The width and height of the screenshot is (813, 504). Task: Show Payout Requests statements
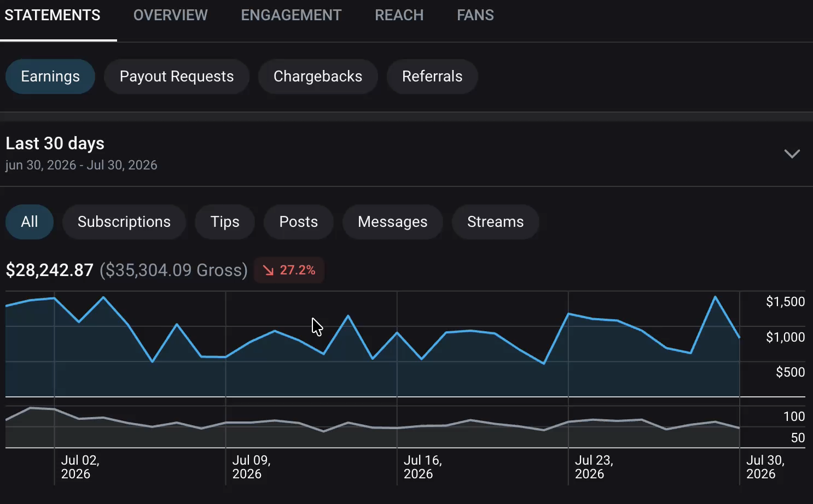[177, 77]
